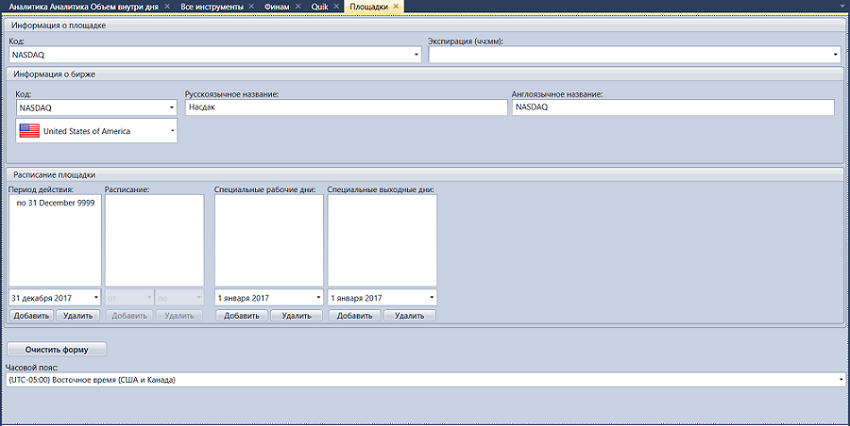Click inside the Расписание list box

coord(154,240)
